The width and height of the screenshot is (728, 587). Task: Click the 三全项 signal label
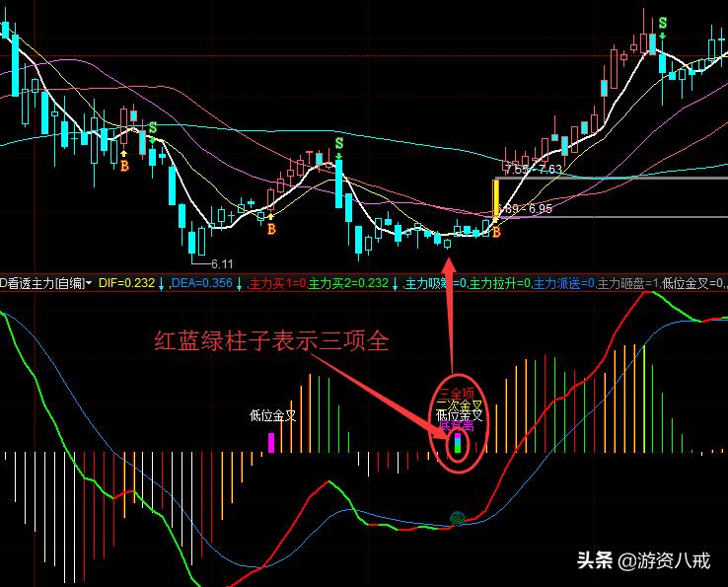[457, 394]
